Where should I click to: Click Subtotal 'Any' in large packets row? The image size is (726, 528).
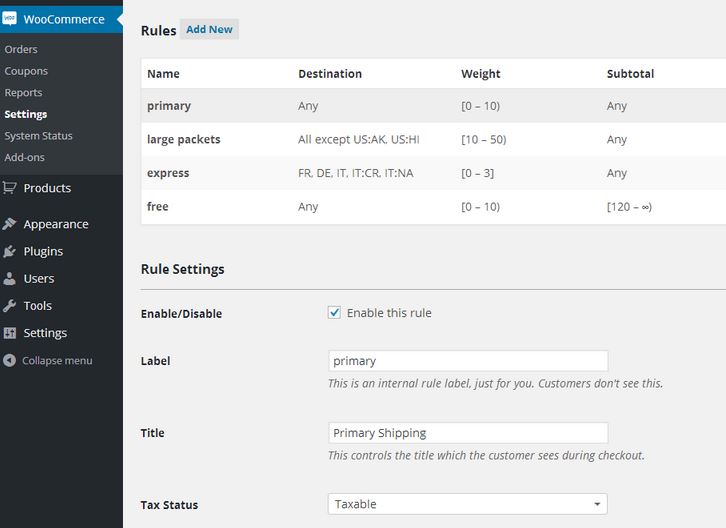(617, 139)
